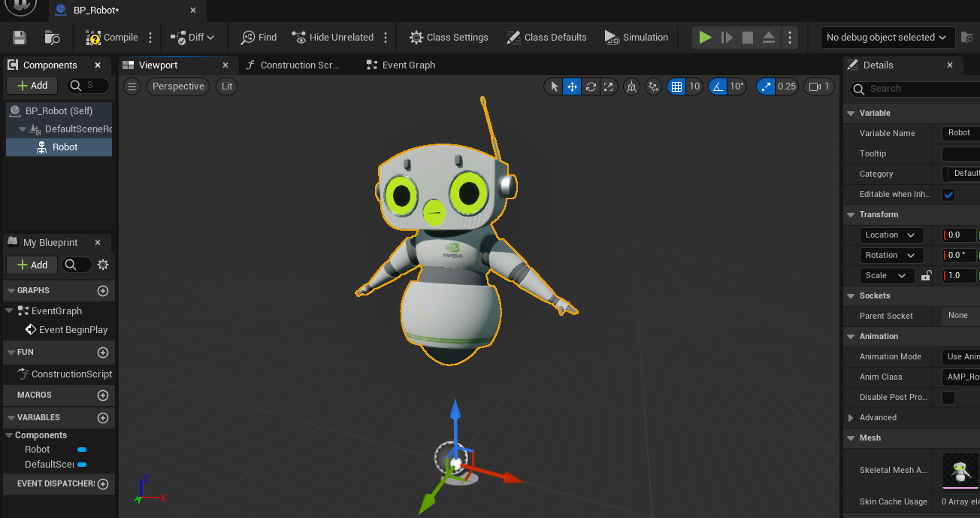Add a new component with Add button
Image resolution: width=980 pixels, height=518 pixels.
[x=32, y=86]
